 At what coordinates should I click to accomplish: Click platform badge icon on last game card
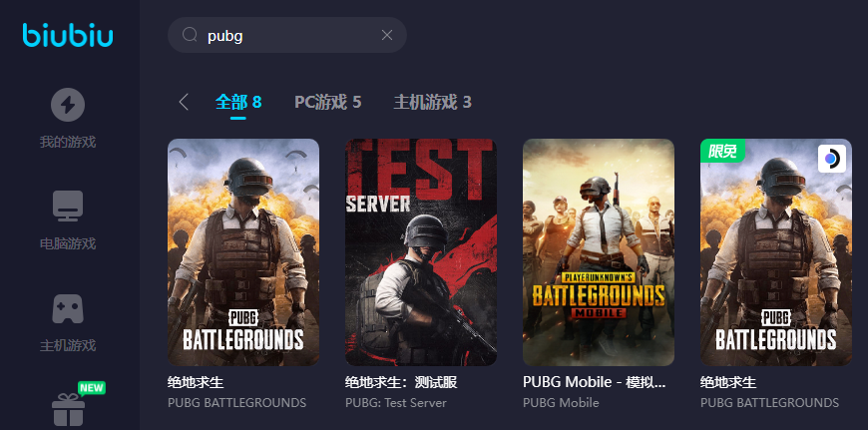pos(831,159)
